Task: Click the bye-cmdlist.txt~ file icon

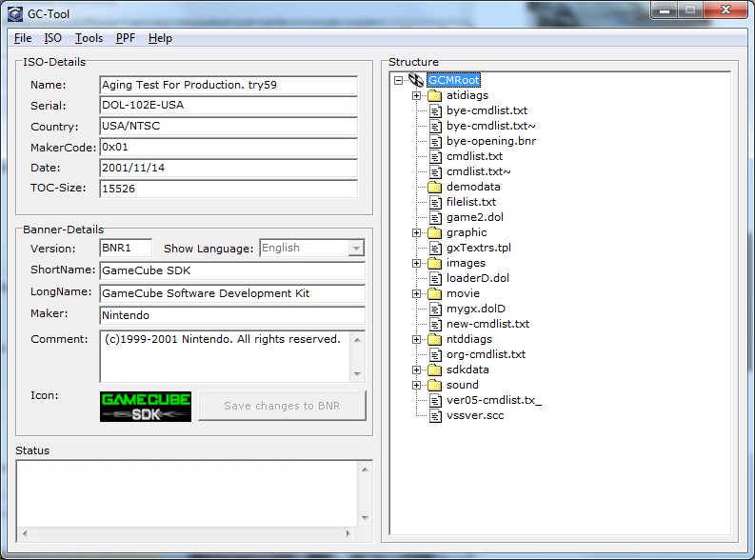Action: pyautogui.click(x=435, y=126)
